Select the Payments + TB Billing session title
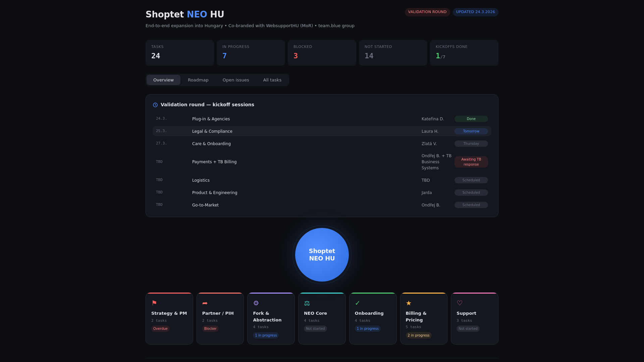 214,162
